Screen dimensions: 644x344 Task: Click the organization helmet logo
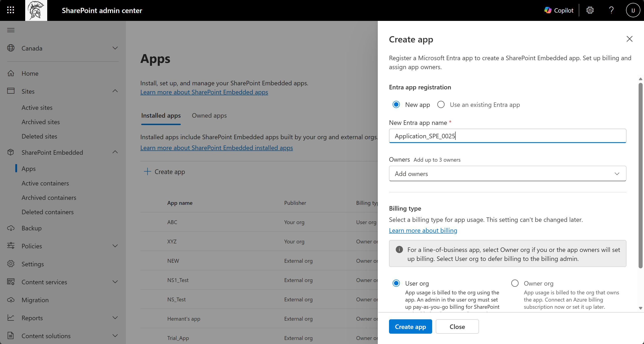(x=36, y=10)
